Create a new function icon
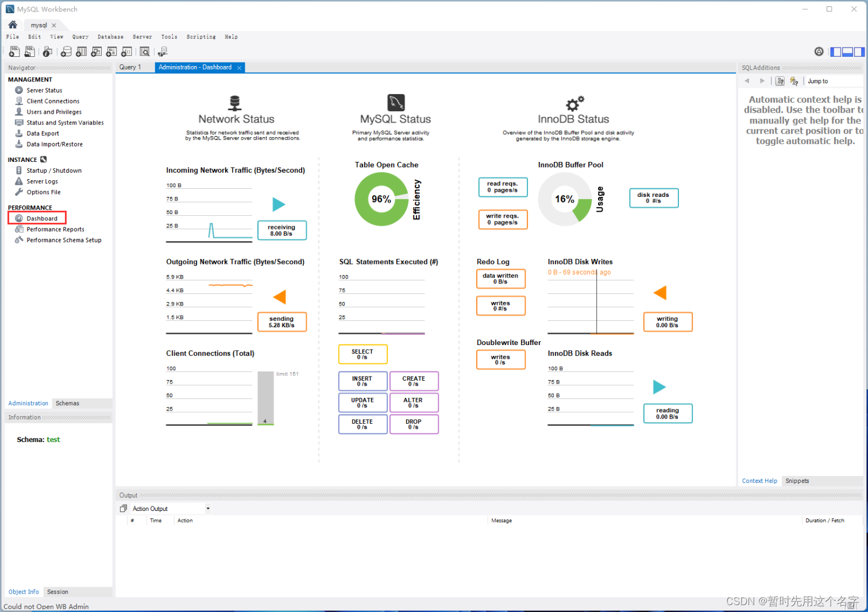The height and width of the screenshot is (612, 868). pyautogui.click(x=127, y=52)
